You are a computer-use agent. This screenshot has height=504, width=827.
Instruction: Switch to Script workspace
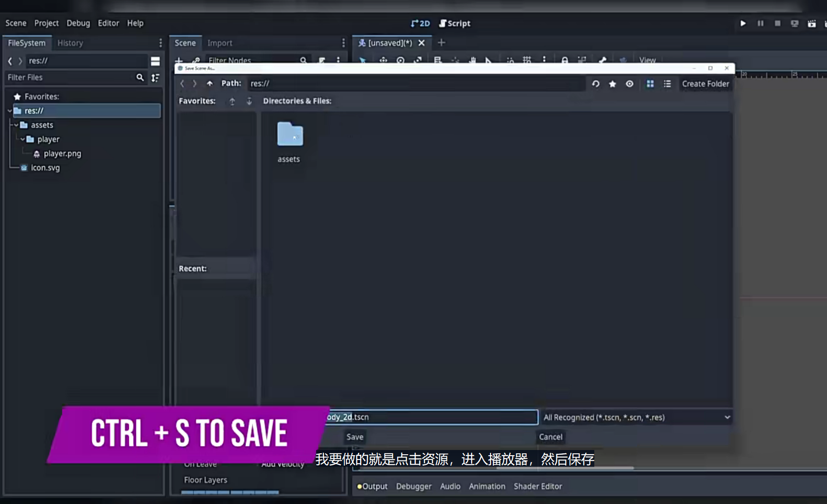[454, 23]
